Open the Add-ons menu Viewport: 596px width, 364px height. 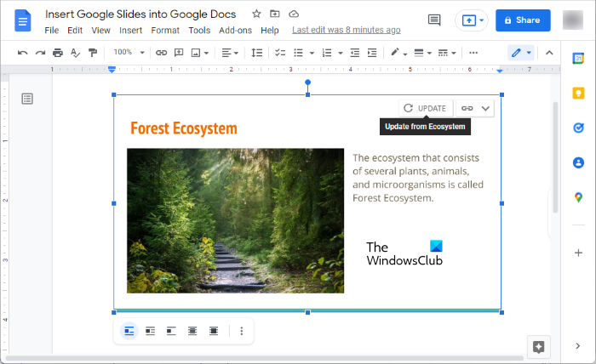pos(235,30)
